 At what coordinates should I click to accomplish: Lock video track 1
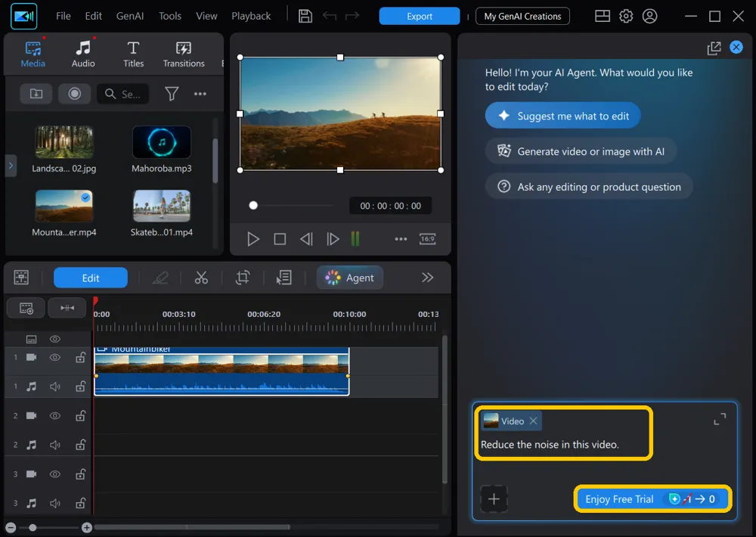tap(81, 357)
